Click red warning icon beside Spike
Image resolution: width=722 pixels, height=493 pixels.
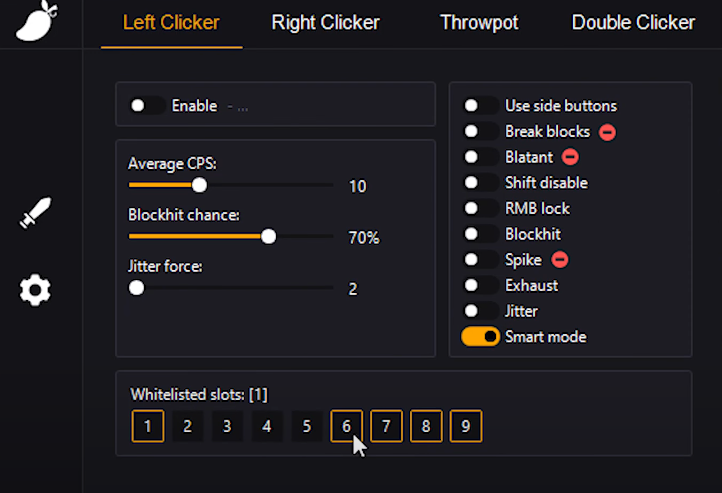[560, 260]
